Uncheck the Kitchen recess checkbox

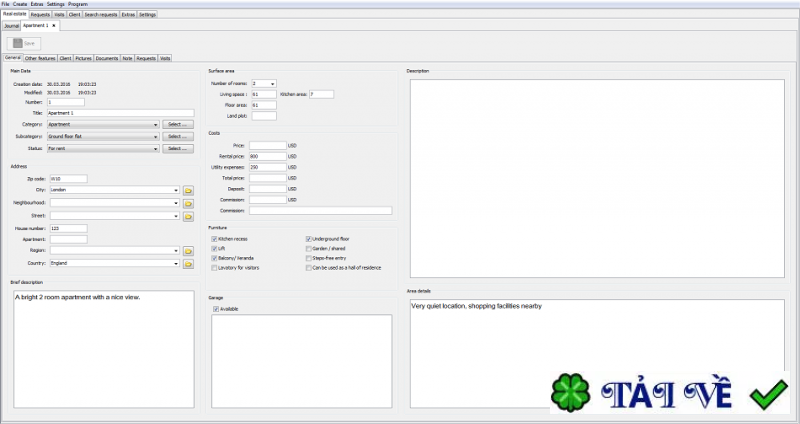(x=214, y=239)
